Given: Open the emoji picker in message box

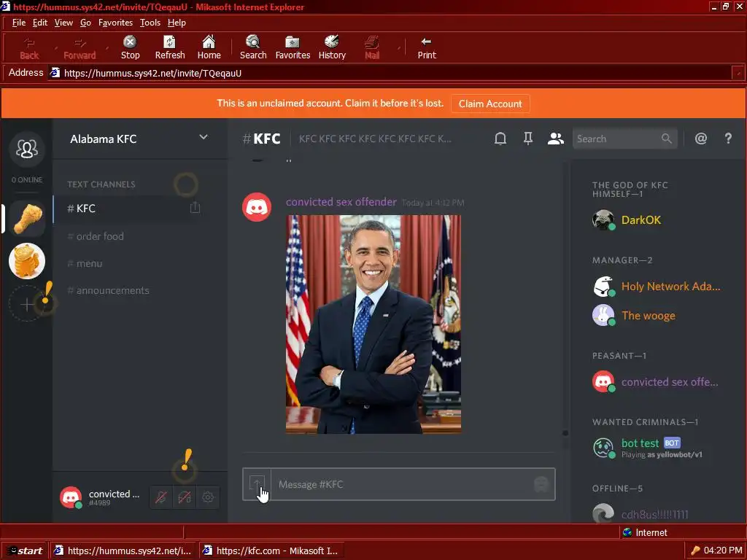Looking at the screenshot, I should [541, 484].
